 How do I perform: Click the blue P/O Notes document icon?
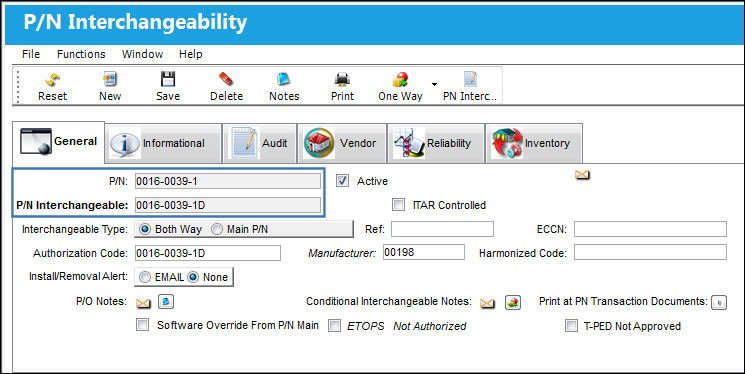(166, 302)
